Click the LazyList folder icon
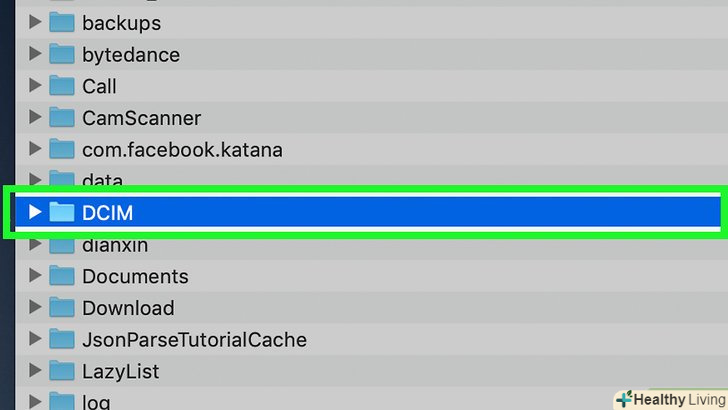Image resolution: width=728 pixels, height=410 pixels. (x=62, y=372)
